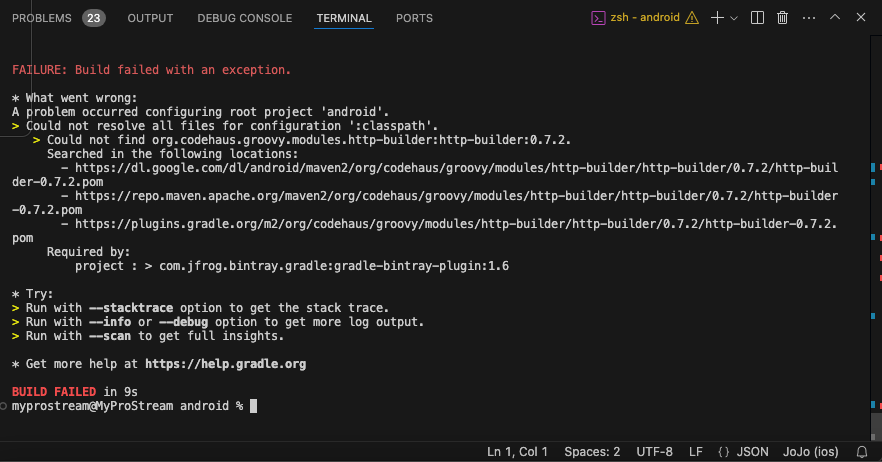Switch to the Output tab

pyautogui.click(x=150, y=18)
